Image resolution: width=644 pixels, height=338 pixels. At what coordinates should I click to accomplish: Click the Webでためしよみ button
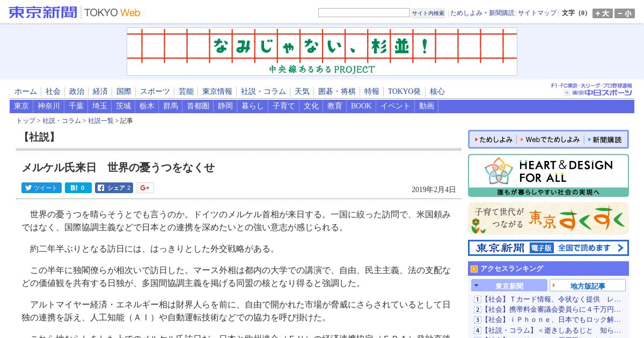click(551, 139)
